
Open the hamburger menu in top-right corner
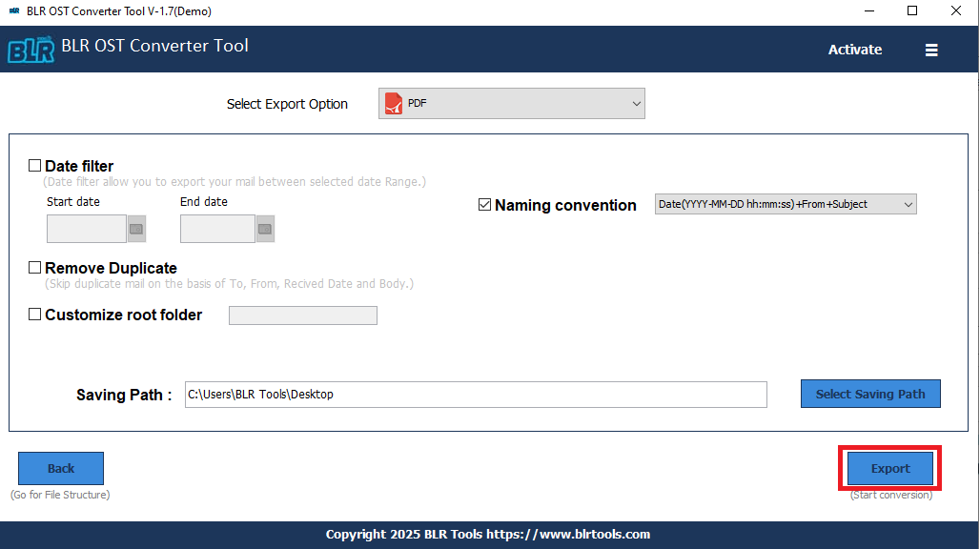(931, 50)
